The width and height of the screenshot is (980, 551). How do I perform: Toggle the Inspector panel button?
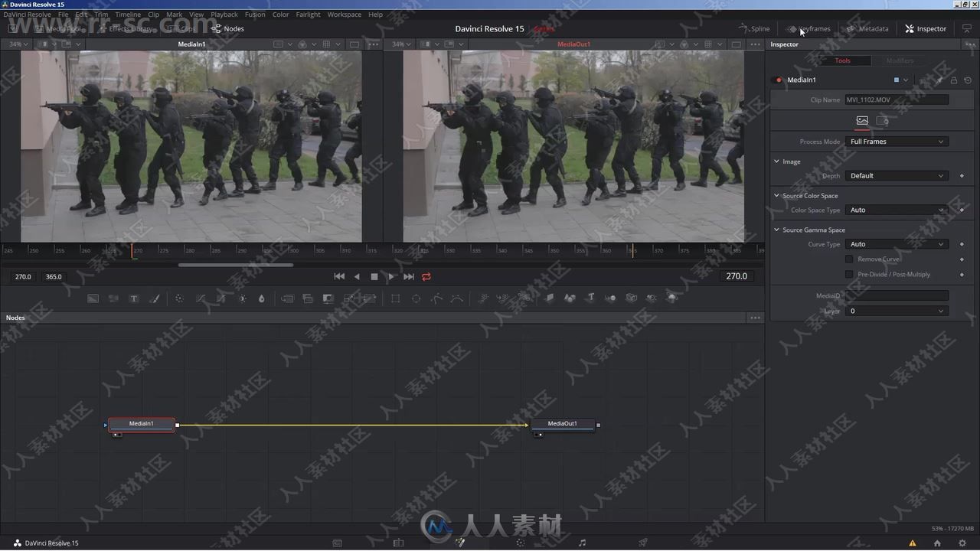click(x=926, y=29)
